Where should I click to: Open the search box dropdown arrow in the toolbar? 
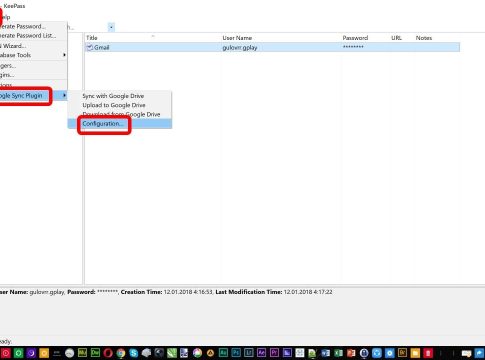pos(111,27)
